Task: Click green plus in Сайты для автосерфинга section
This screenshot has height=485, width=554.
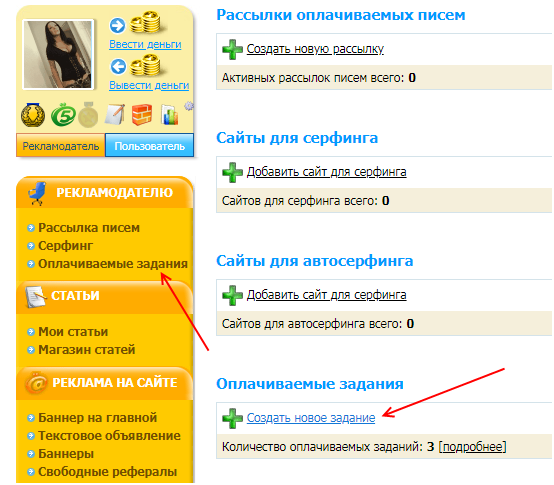Action: (x=232, y=295)
